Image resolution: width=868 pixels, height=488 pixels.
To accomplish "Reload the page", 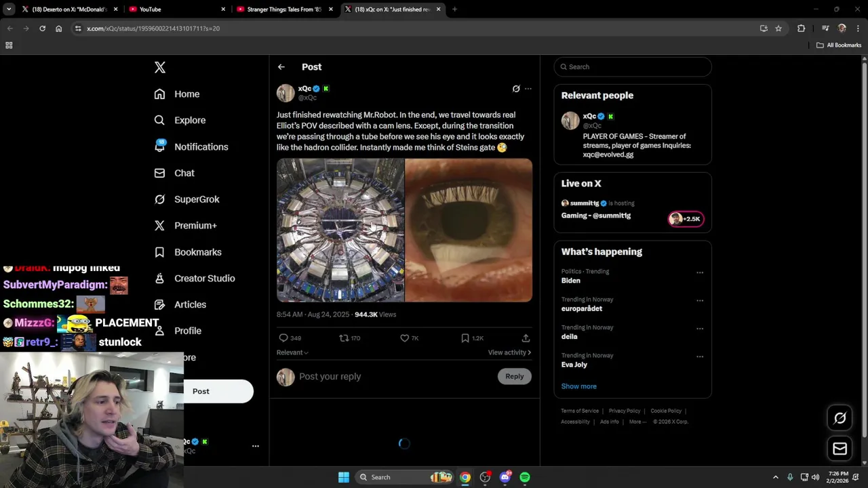I will [x=42, y=28].
